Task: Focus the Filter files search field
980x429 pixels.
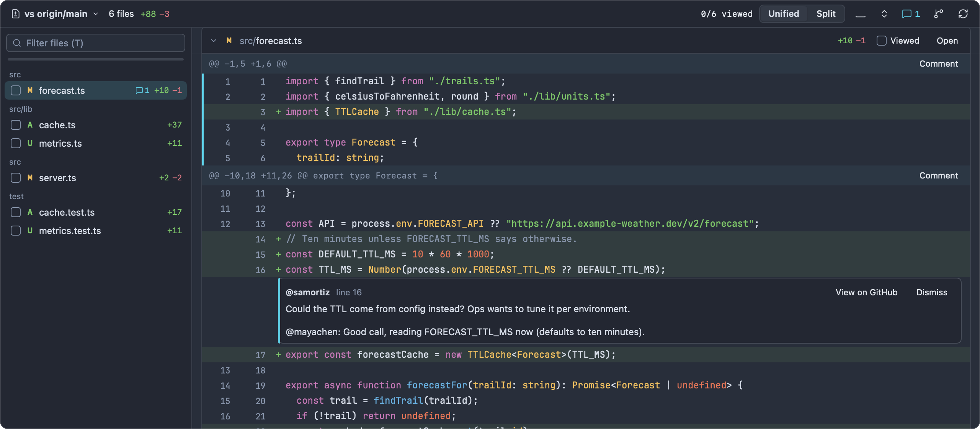Action: 96,43
